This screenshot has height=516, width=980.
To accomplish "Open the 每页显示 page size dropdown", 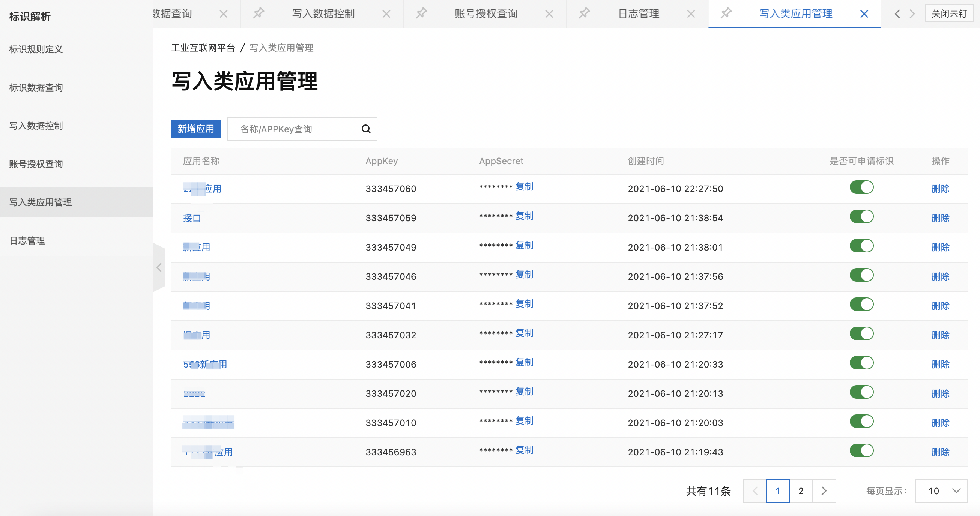I will coord(941,491).
